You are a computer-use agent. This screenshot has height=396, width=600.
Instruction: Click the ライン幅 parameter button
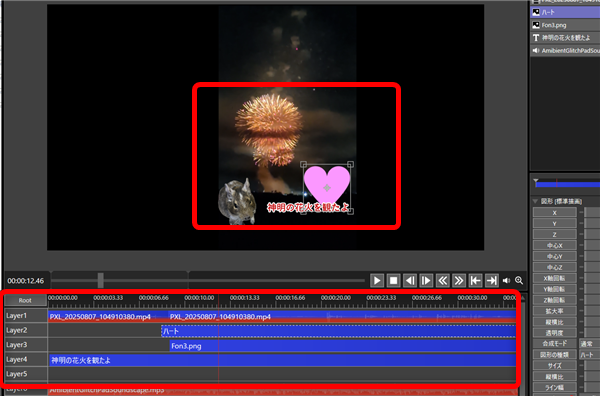point(554,387)
